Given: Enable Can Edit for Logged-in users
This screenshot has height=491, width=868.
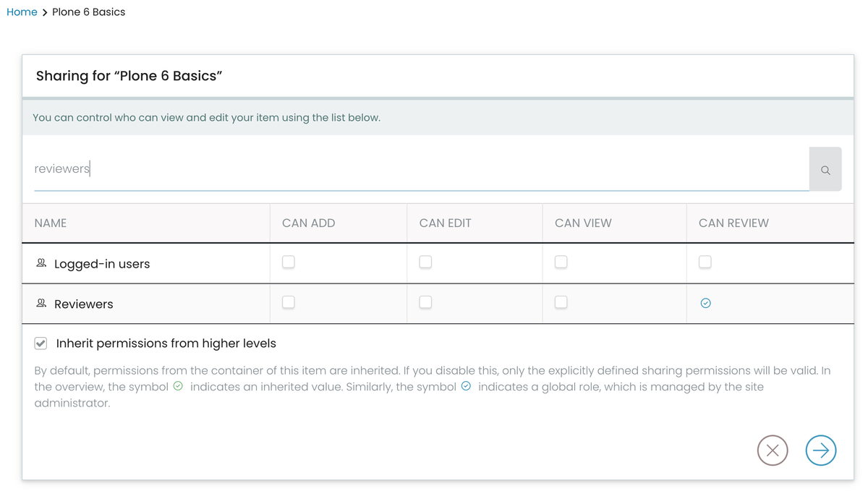Looking at the screenshot, I should pyautogui.click(x=425, y=262).
